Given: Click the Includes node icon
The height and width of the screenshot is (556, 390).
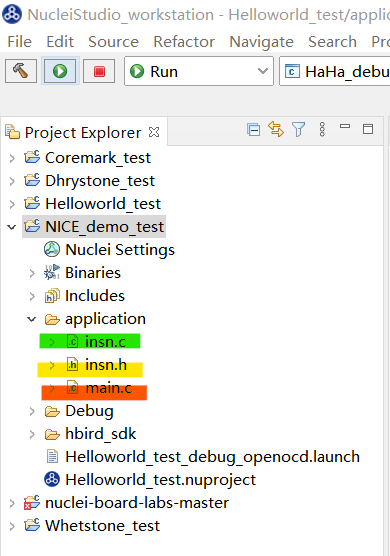Looking at the screenshot, I should click(x=52, y=296).
